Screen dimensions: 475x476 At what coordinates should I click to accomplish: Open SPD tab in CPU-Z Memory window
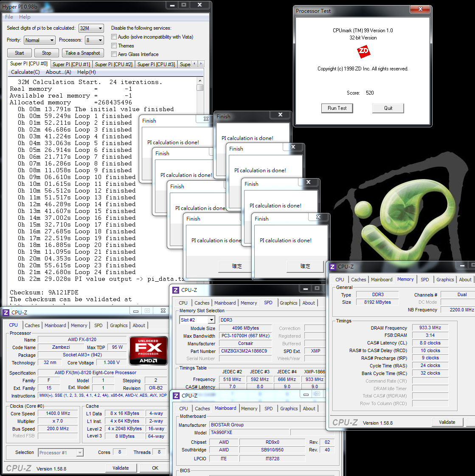coord(425,280)
